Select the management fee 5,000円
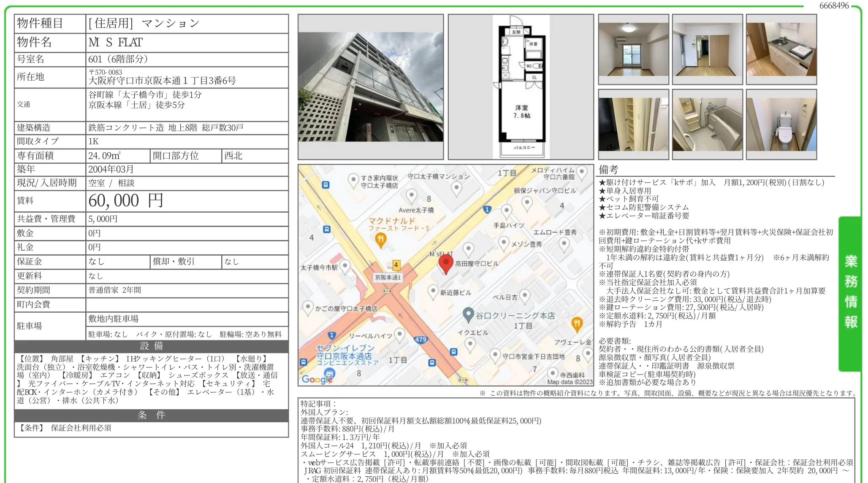The image size is (868, 483). pyautogui.click(x=103, y=219)
